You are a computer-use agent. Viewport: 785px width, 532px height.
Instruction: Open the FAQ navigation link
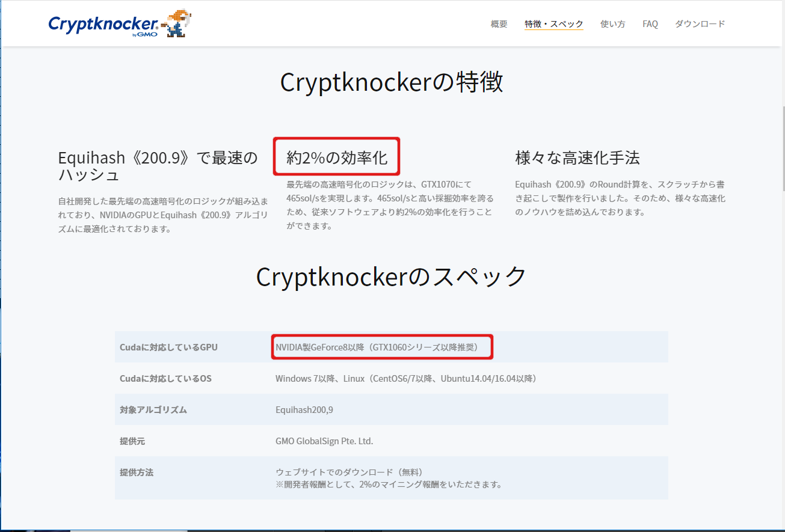(650, 24)
